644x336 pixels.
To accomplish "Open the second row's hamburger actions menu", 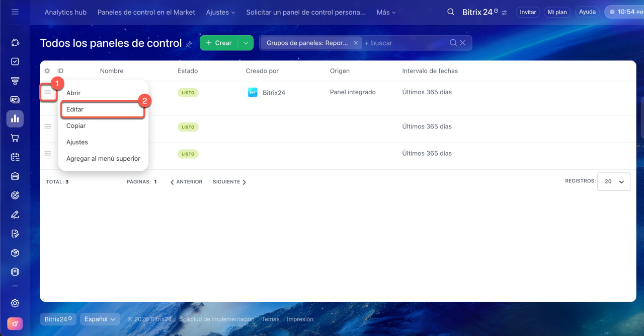I will pyautogui.click(x=48, y=126).
